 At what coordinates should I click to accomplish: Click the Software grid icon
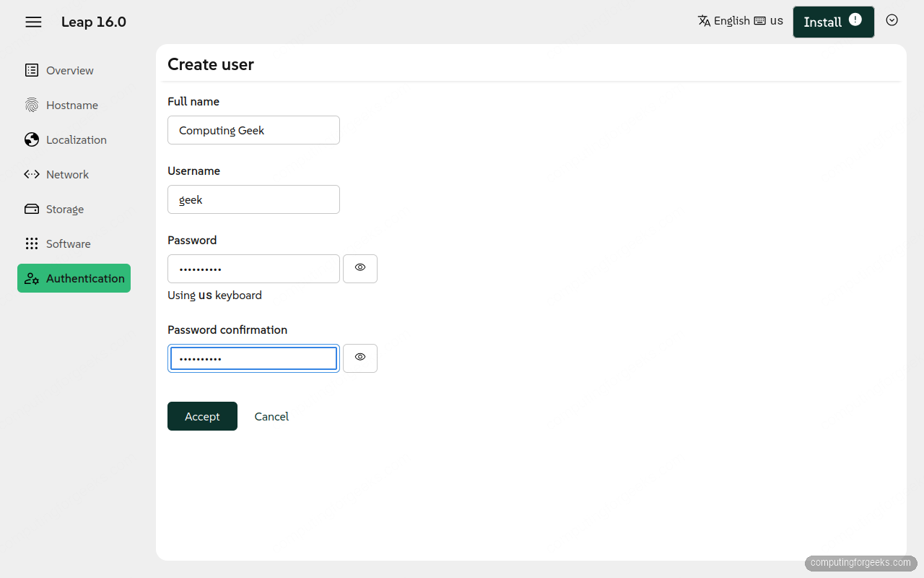tap(32, 243)
